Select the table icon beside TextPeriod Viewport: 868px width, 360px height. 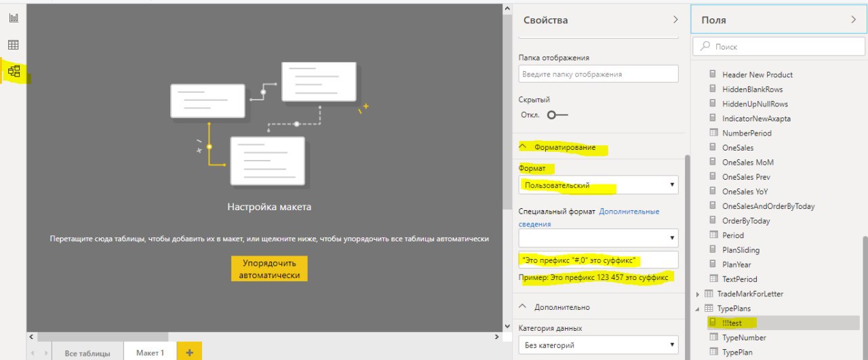click(x=713, y=279)
